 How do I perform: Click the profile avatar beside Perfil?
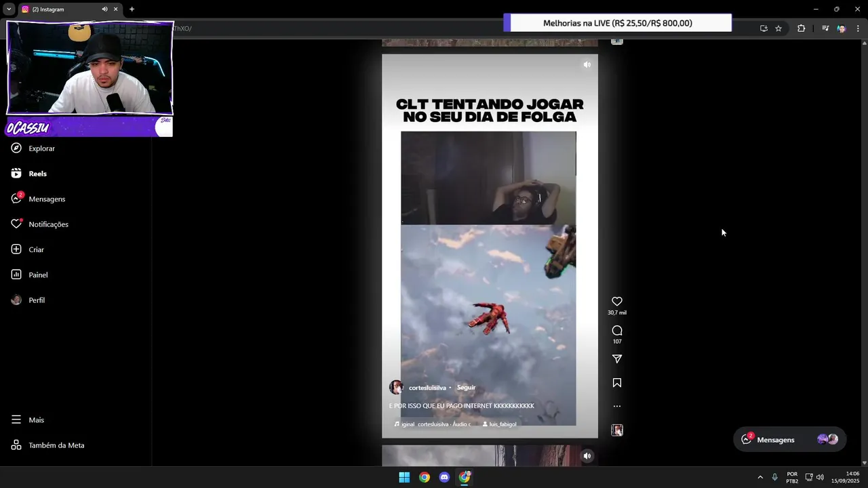(16, 300)
